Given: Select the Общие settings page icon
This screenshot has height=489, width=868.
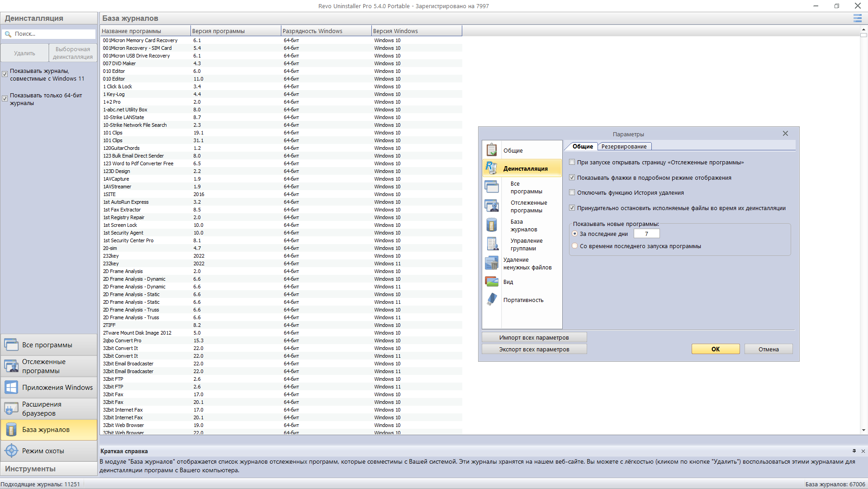Looking at the screenshot, I should tap(491, 149).
